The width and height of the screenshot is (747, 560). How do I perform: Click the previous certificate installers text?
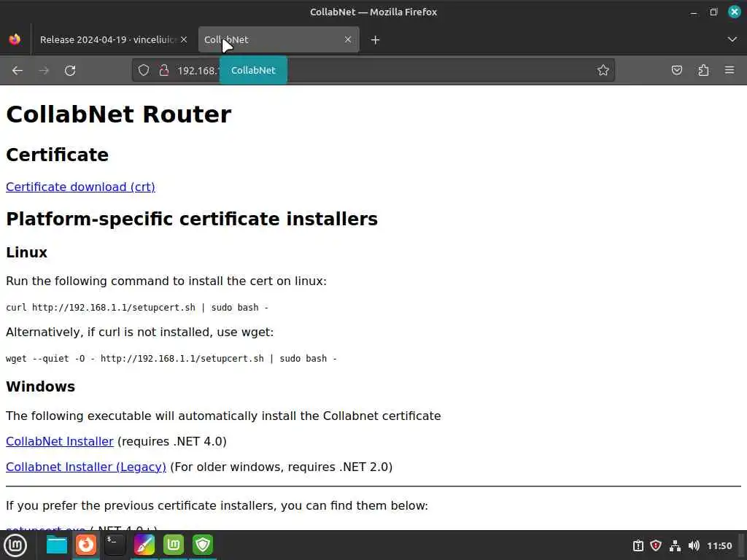[217, 506]
